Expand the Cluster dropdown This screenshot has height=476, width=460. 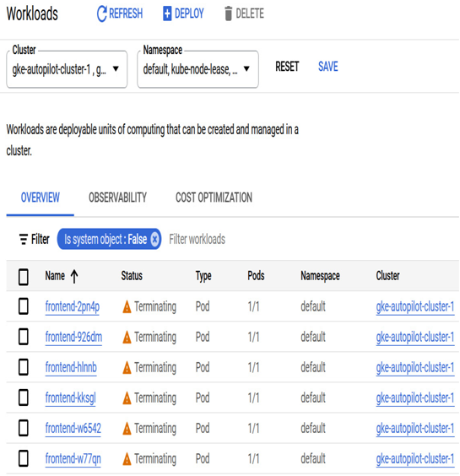[67, 69]
